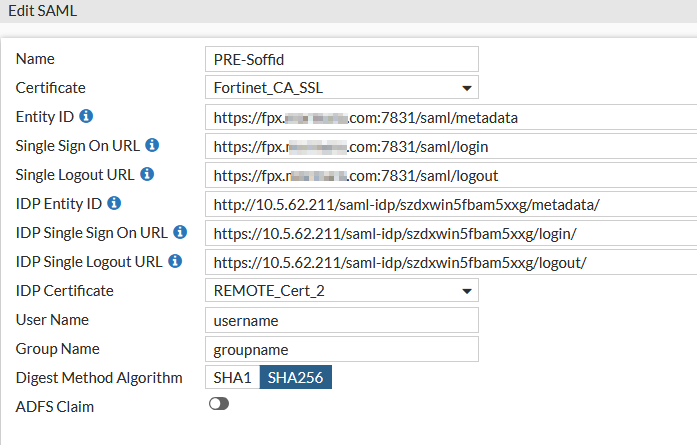Select SHA256 digest method
This screenshot has height=445, width=697.
pos(295,377)
